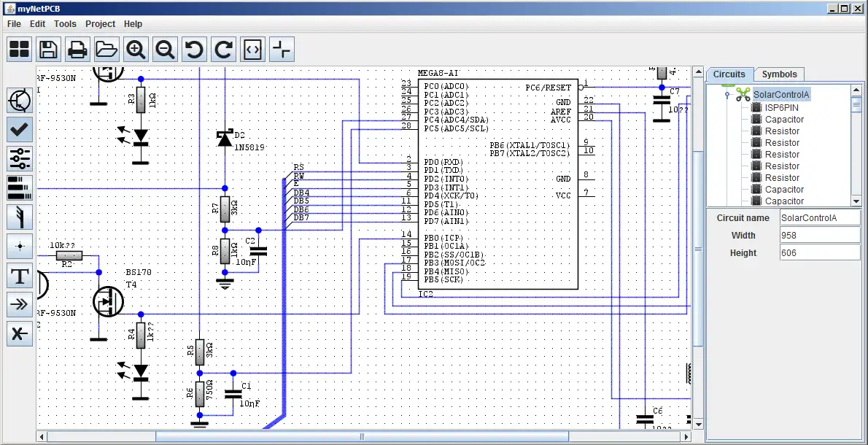This screenshot has width=868, height=445.
Task: Select the junction dot tool in left sidebar
Action: pyautogui.click(x=20, y=247)
